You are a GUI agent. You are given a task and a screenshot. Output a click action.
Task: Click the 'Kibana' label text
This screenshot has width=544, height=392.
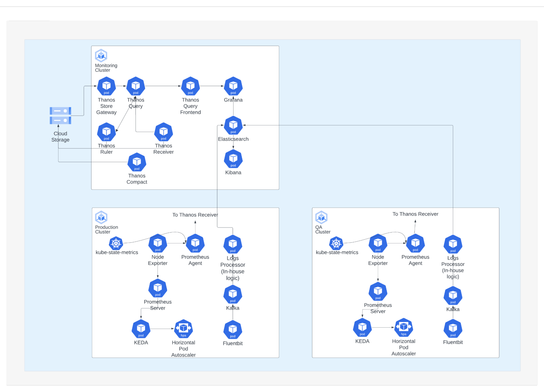pyautogui.click(x=233, y=173)
